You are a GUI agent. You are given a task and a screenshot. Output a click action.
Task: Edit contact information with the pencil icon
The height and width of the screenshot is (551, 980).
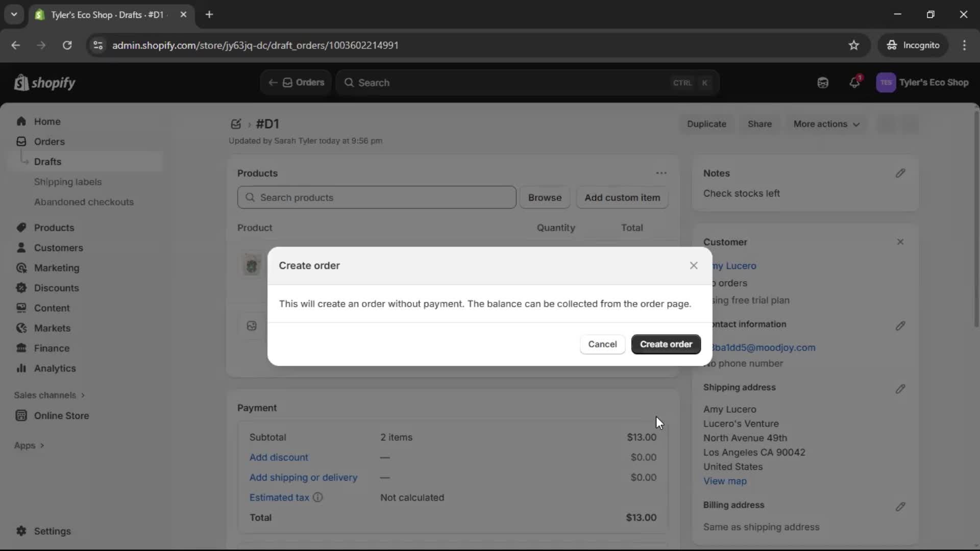[x=900, y=327]
